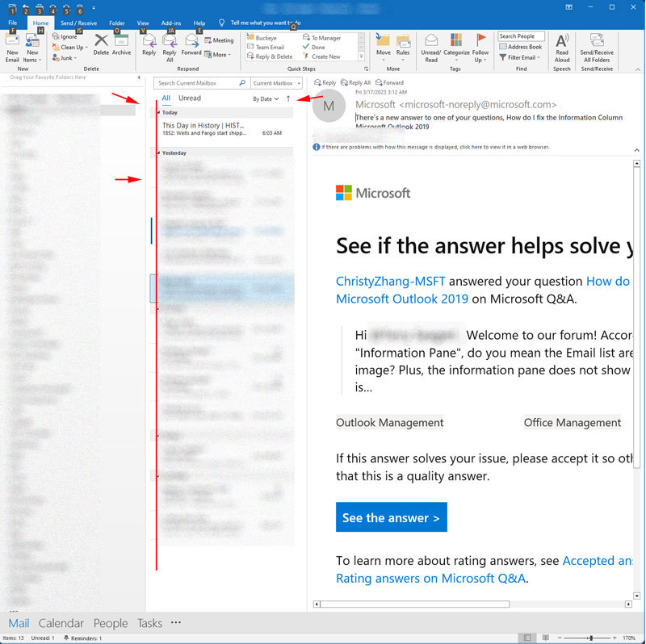Open the Address Book
Viewport: 646px width, 644px height.
point(520,47)
